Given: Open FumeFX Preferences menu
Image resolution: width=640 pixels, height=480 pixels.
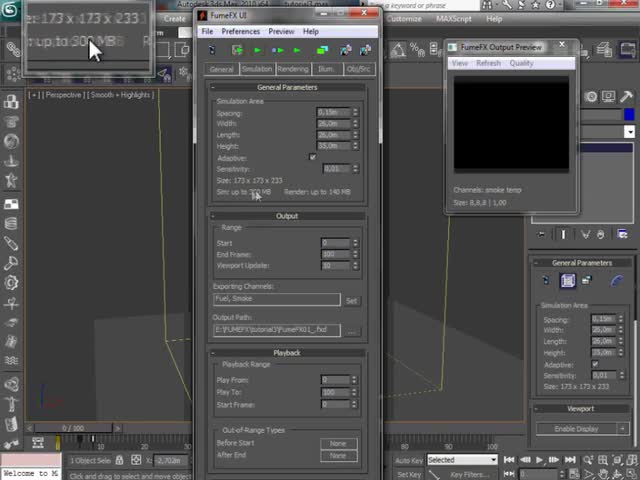Looking at the screenshot, I should (x=240, y=31).
